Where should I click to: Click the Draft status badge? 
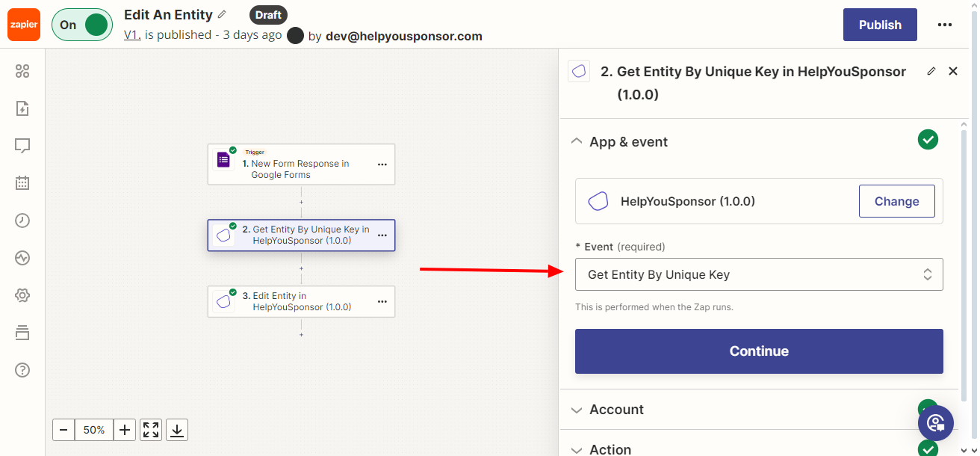point(268,15)
